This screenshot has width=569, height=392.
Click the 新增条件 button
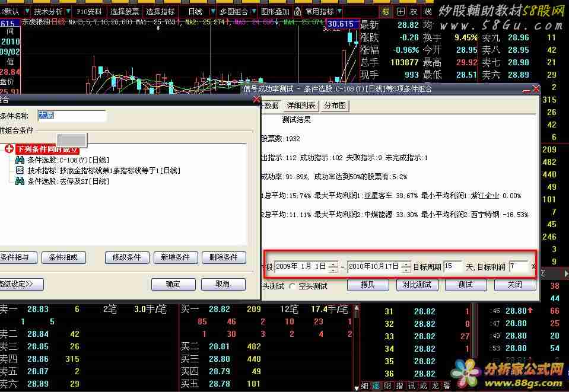point(176,257)
